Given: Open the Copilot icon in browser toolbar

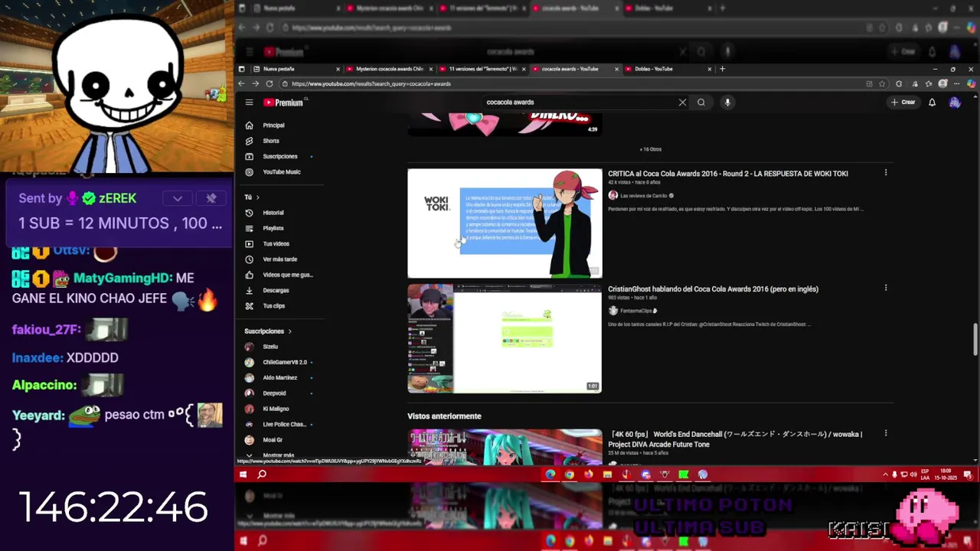Looking at the screenshot, I should pyautogui.click(x=972, y=83).
